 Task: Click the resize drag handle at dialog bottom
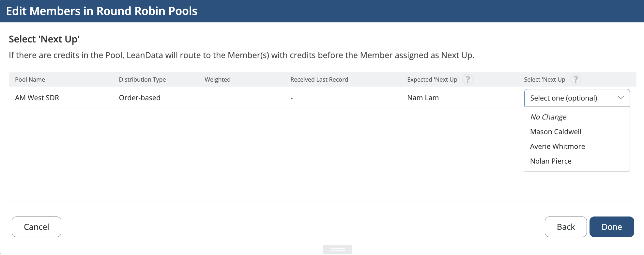pos(337,250)
